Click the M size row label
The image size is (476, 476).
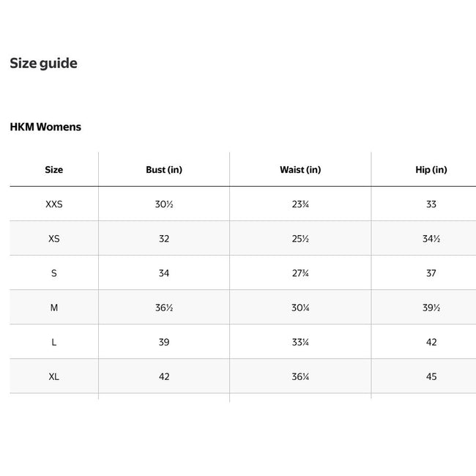(x=53, y=308)
